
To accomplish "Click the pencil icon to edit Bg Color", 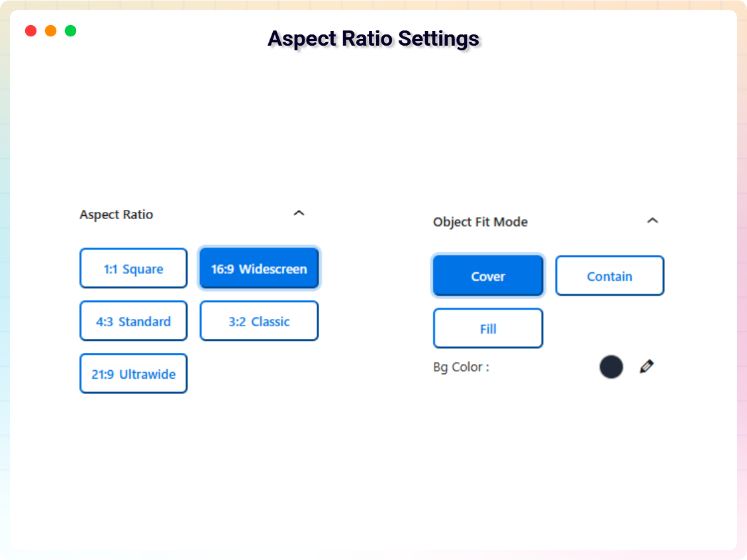I will (646, 367).
